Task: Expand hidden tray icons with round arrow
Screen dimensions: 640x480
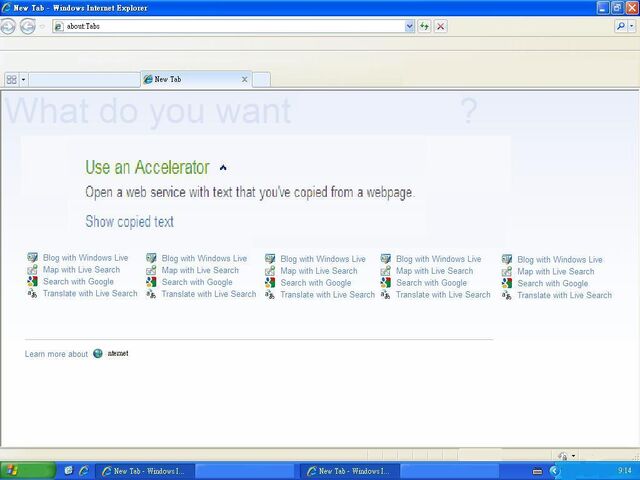Action: pyautogui.click(x=554, y=471)
